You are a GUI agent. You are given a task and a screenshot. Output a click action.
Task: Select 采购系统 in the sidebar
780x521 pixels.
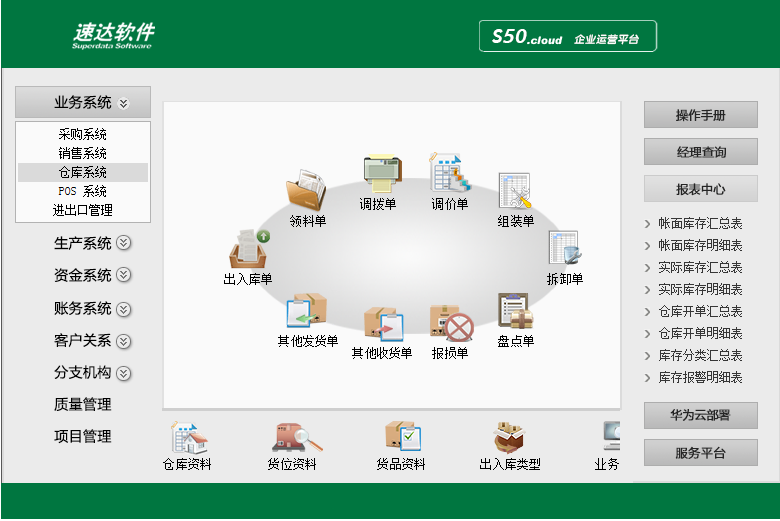coord(83,134)
